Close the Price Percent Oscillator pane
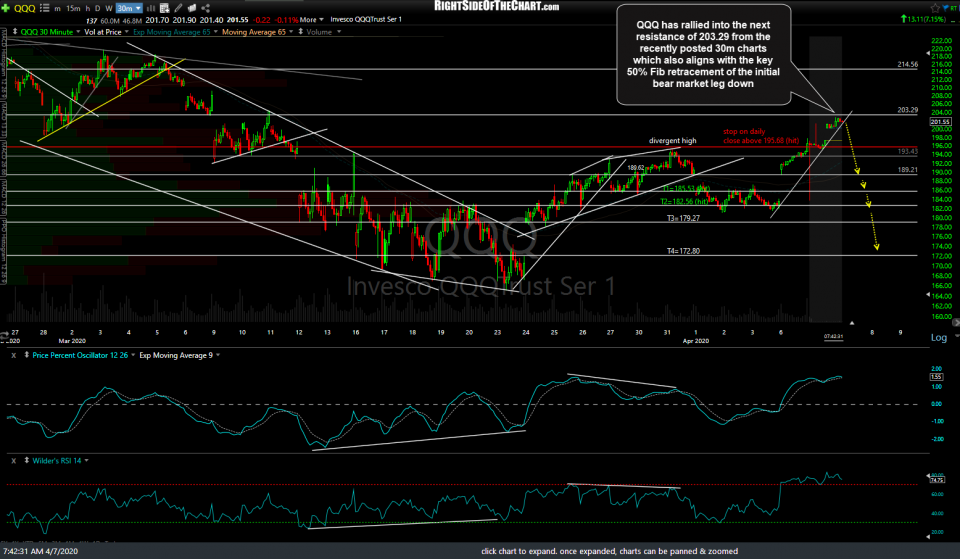This screenshot has height=559, width=960. (13, 355)
